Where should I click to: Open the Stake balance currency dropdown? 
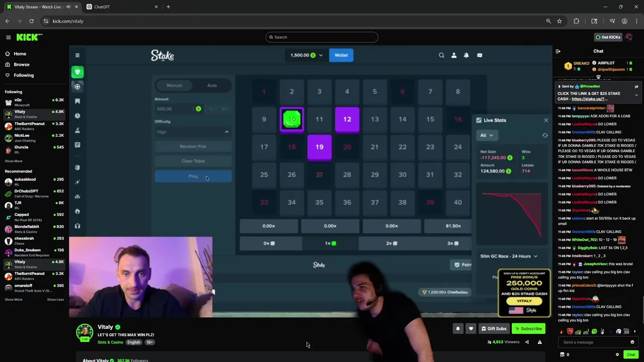click(x=306, y=55)
